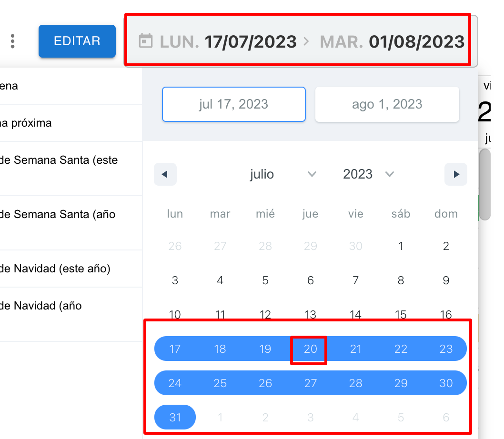
Task: Select July 20 in the calendar
Action: [310, 349]
